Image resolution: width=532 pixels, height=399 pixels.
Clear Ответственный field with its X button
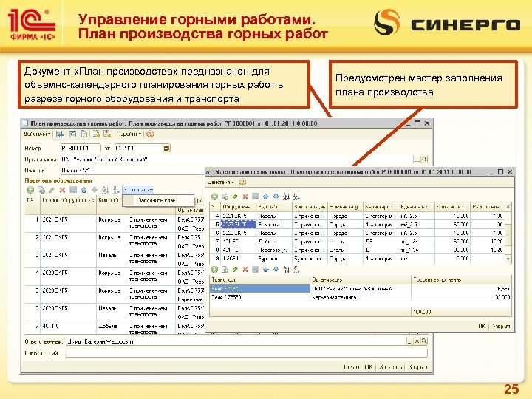click(x=417, y=341)
